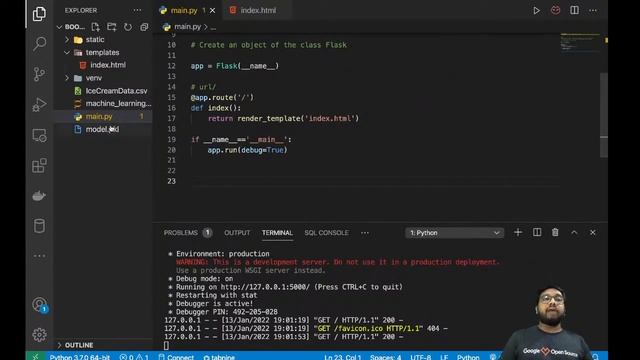Open the Search view in activity bar
The image size is (640, 360).
pos(39,43)
